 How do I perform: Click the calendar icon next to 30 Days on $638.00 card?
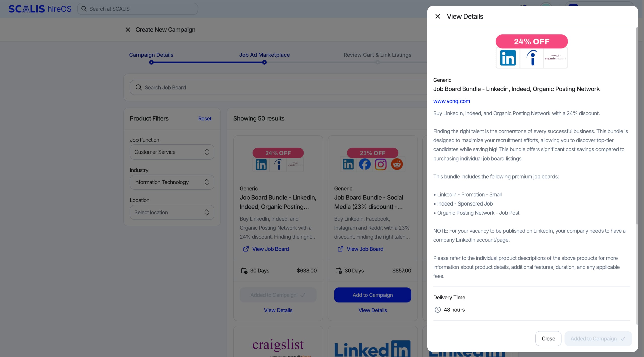pos(244,271)
